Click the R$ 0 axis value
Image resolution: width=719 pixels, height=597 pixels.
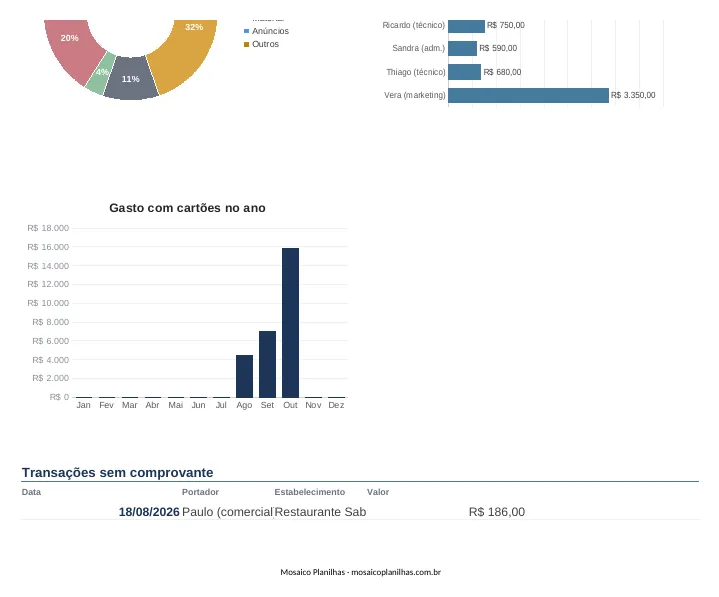tap(59, 397)
